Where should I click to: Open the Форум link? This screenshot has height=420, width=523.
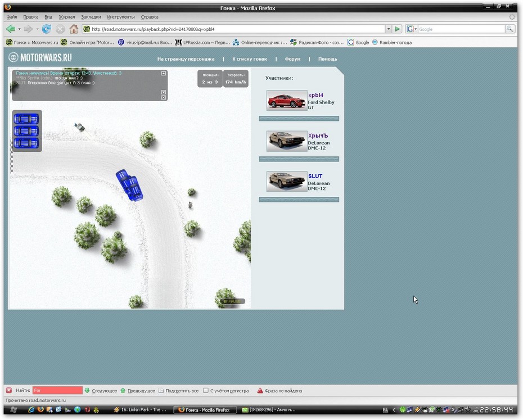[292, 59]
